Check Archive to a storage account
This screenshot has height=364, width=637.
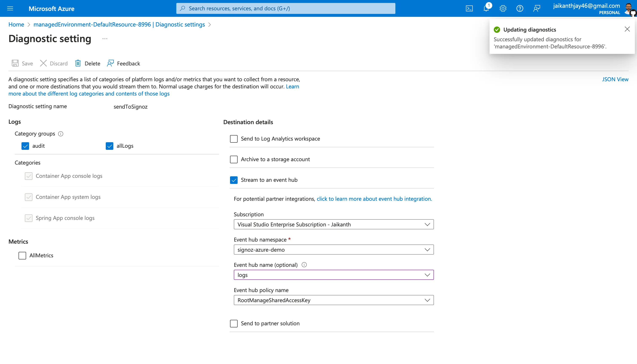(234, 159)
